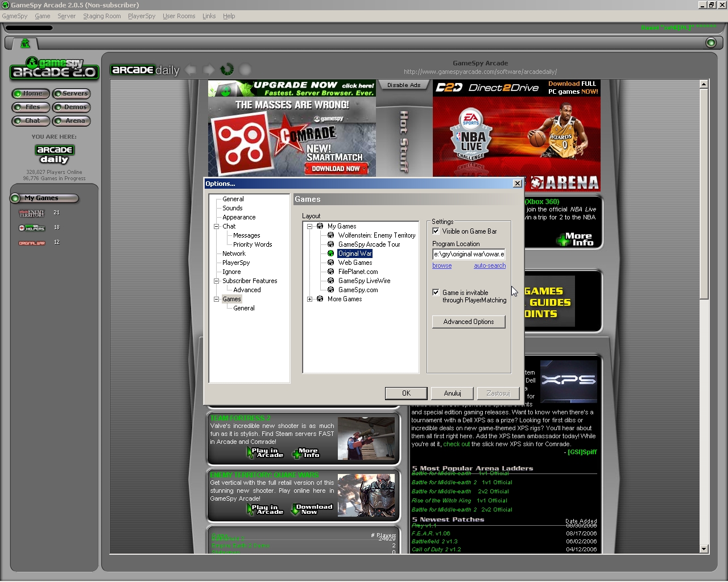The width and height of the screenshot is (728, 582).
Task: Open the GameSpy menu
Action: pos(15,16)
